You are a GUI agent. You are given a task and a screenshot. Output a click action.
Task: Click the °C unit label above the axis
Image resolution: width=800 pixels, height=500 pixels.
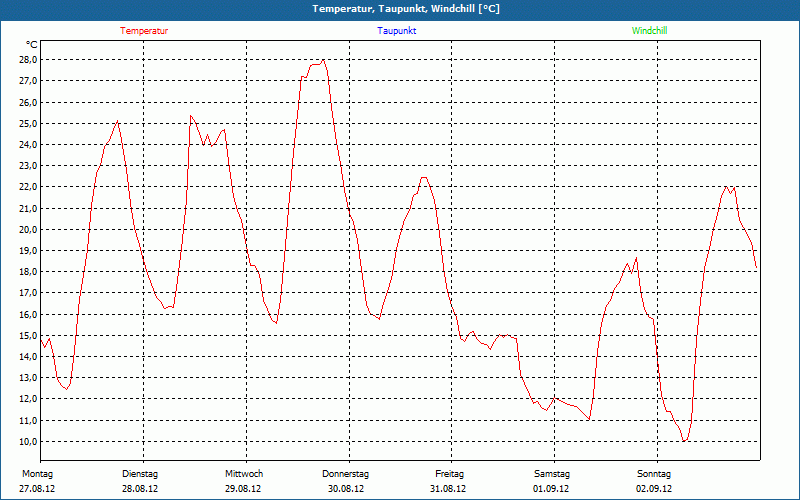tap(32, 45)
